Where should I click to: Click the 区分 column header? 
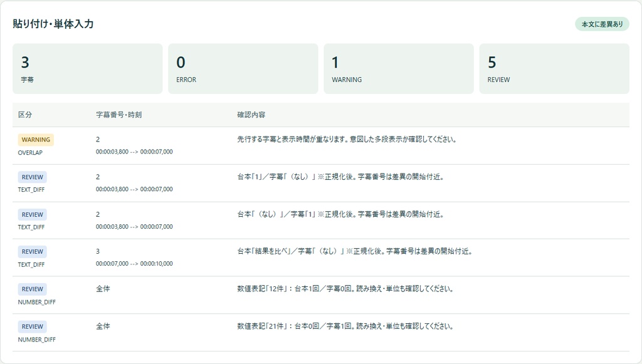click(25, 115)
